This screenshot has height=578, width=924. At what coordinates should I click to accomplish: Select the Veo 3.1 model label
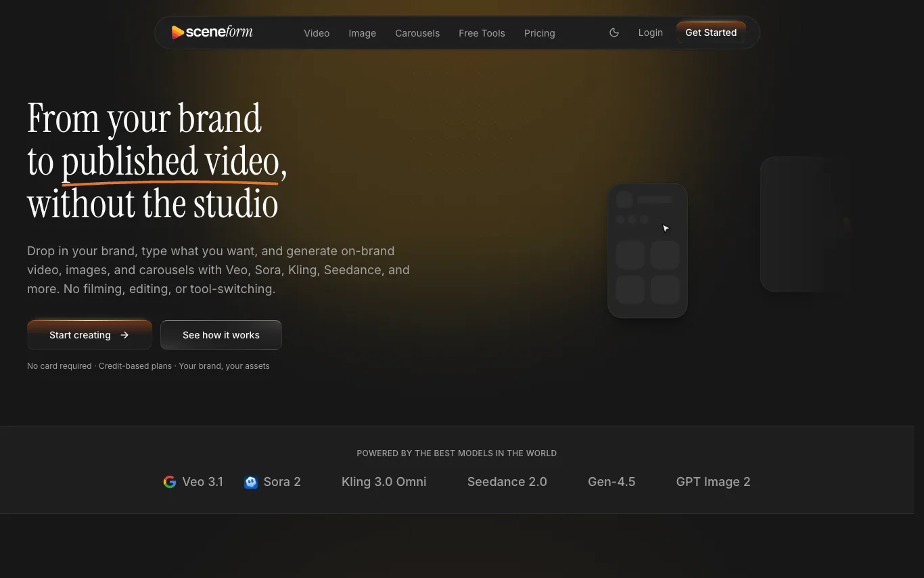202,482
